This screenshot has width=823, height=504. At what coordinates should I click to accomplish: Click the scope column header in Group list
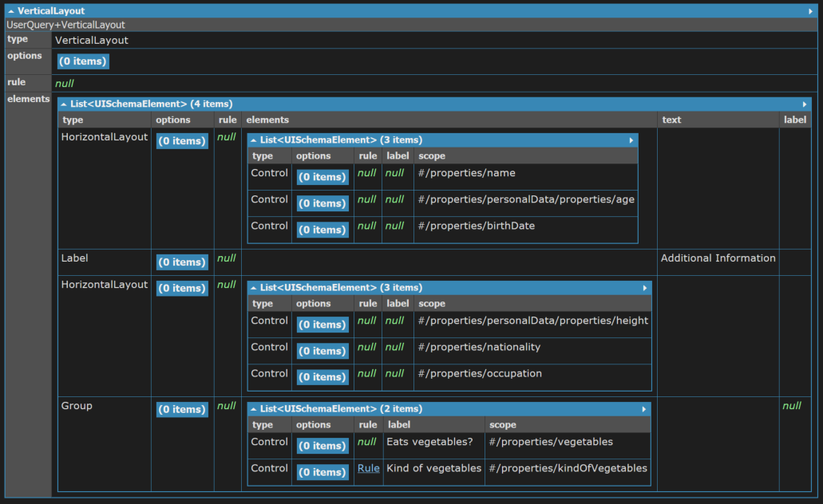tap(503, 425)
